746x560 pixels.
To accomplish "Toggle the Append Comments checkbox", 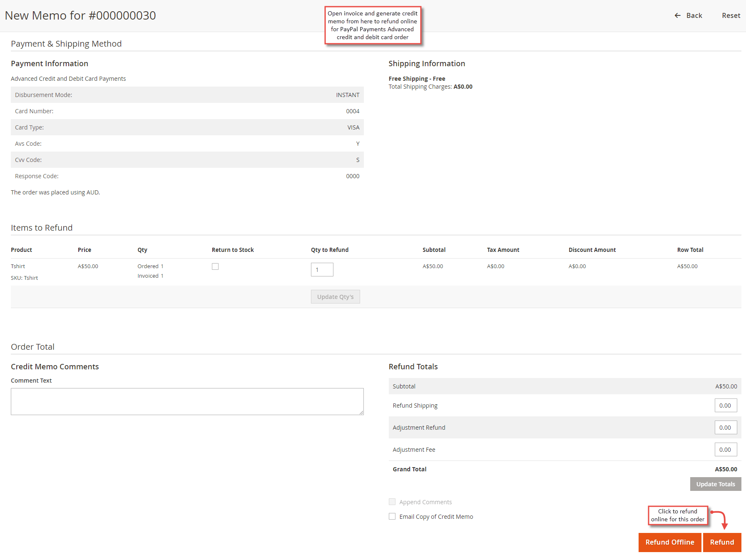I will click(392, 502).
